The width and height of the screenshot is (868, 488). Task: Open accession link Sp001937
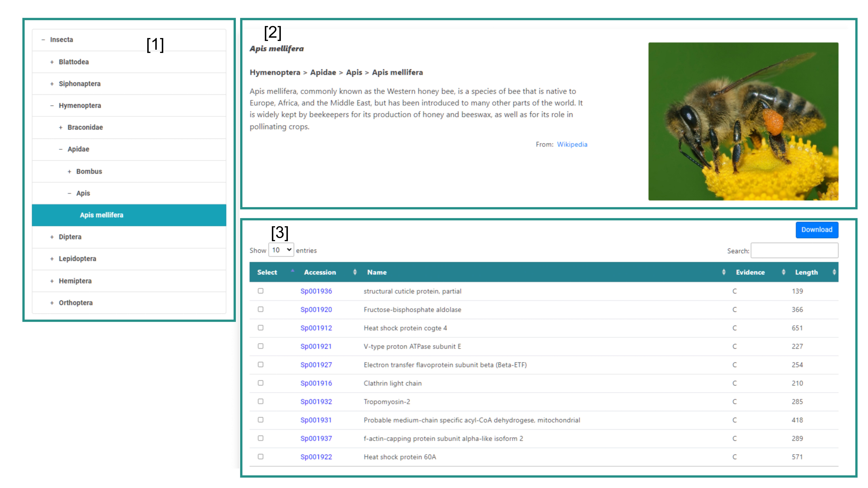(316, 439)
